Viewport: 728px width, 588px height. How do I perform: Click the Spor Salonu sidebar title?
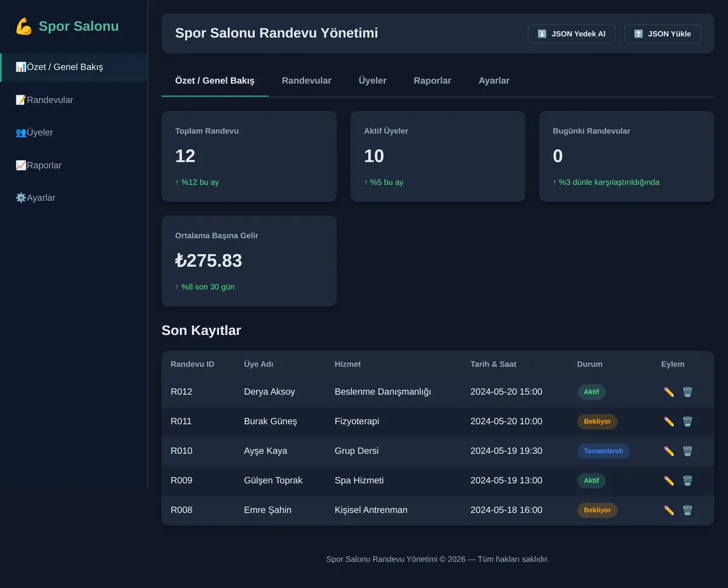[79, 26]
